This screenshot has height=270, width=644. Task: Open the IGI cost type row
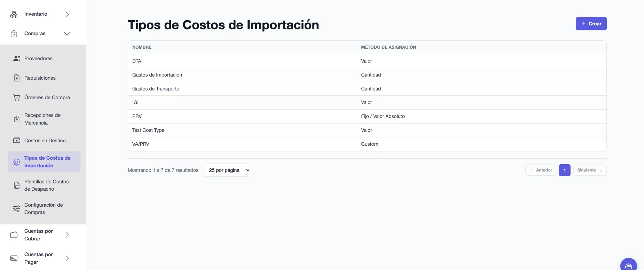[367, 102]
